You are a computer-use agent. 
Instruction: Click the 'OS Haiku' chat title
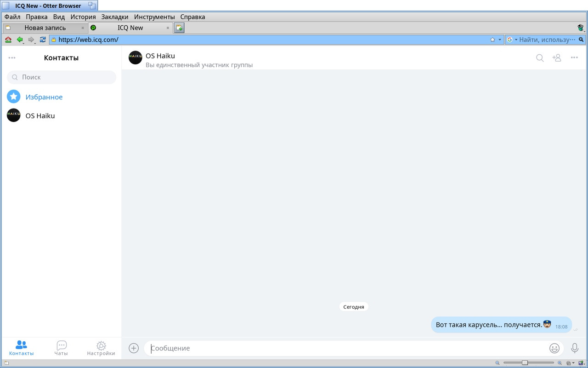(160, 56)
